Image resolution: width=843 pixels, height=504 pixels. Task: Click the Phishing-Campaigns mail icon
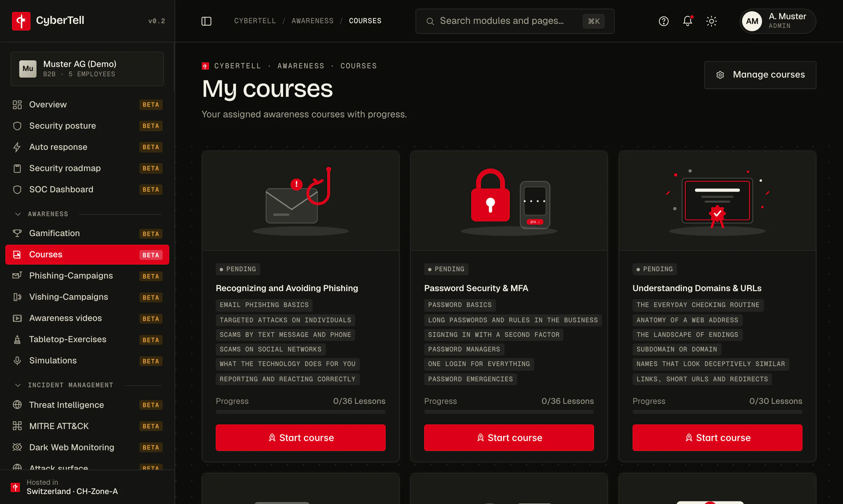17,276
